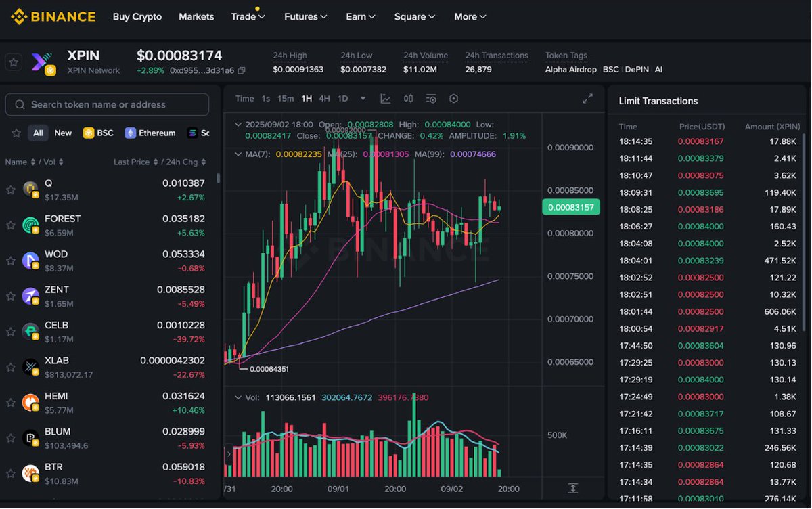Screen dimensions: 812x509
Task: Open the Earn dropdown menu
Action: [361, 16]
